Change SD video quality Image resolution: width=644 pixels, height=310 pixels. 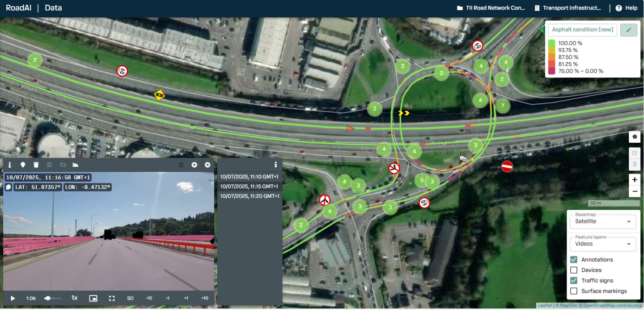130,298
